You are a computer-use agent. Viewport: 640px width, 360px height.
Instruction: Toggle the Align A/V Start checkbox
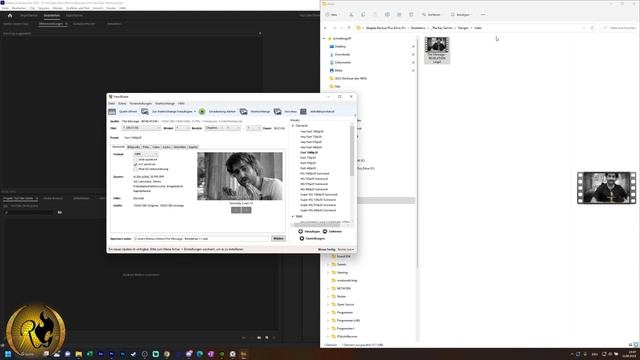(136, 164)
